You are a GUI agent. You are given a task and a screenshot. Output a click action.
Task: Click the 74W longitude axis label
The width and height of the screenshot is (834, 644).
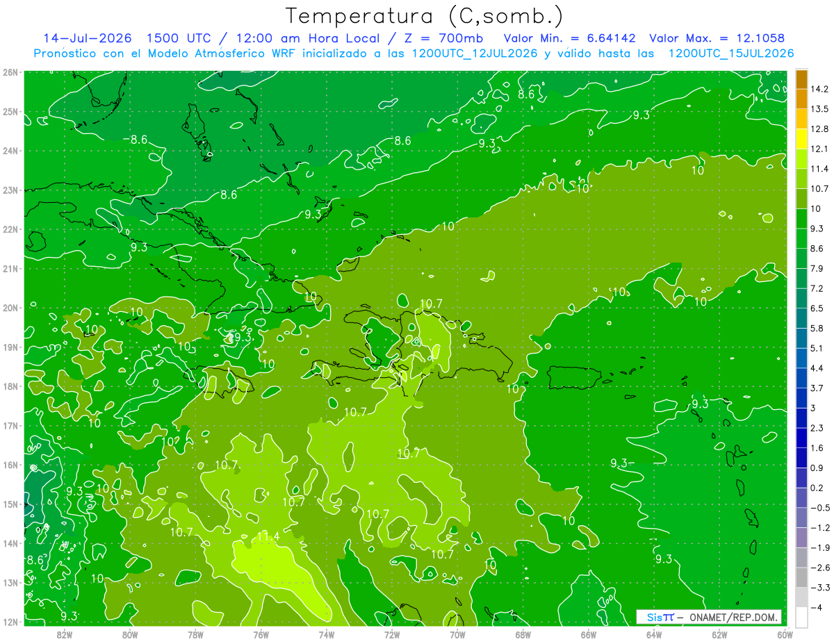(x=327, y=634)
